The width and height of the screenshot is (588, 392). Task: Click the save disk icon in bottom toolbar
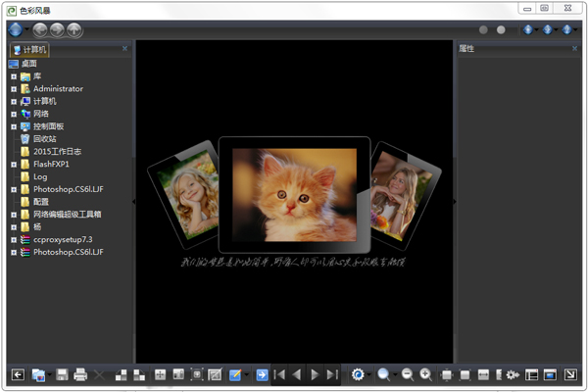tap(62, 374)
